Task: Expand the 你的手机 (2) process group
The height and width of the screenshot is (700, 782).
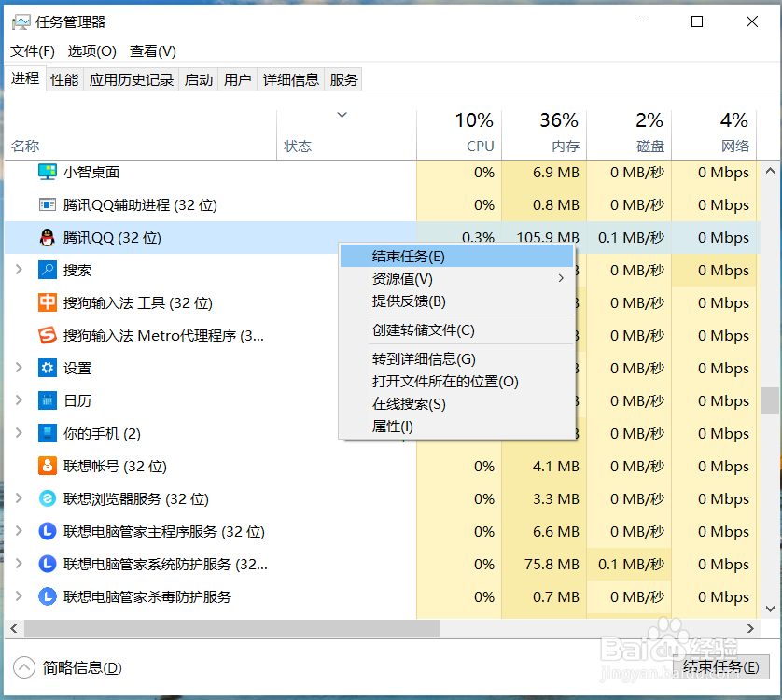Action: coord(19,434)
